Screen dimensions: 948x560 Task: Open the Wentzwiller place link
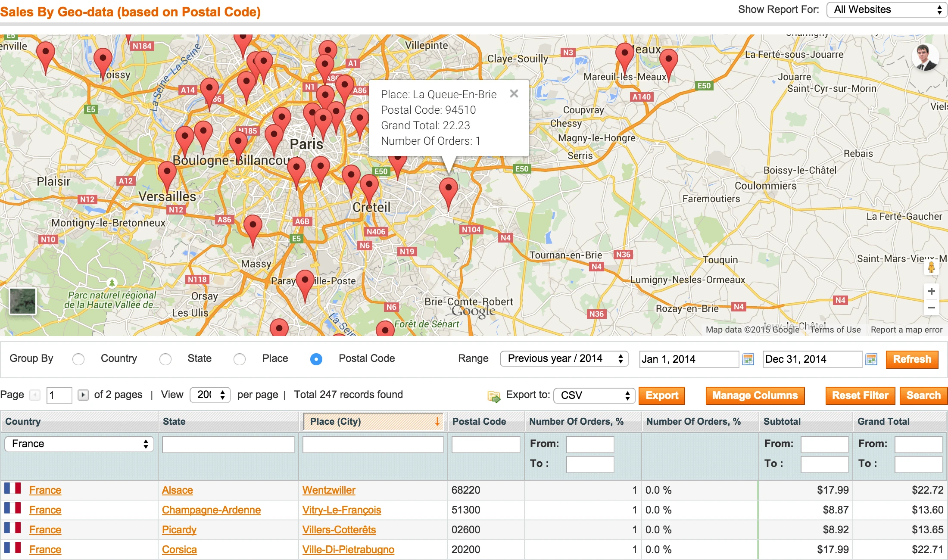[x=329, y=490]
